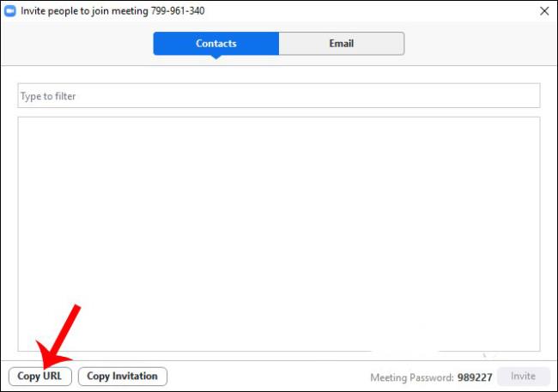Select the password value 989227
Viewport: 558px width, 392px height.
[476, 377]
